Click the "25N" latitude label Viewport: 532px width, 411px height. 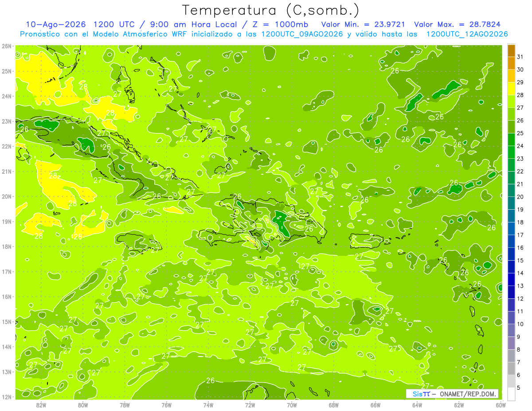7,71
